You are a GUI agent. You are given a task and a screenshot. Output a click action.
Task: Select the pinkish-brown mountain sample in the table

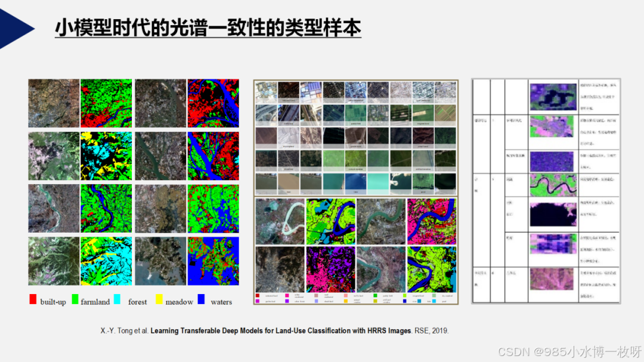point(552,279)
